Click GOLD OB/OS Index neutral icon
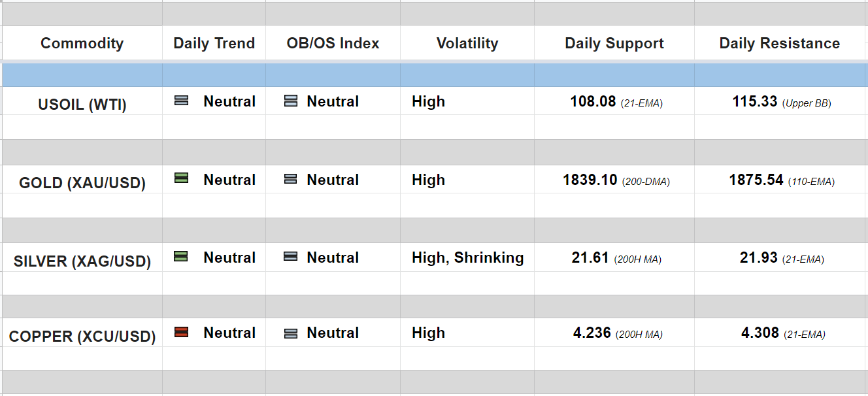 [x=291, y=179]
